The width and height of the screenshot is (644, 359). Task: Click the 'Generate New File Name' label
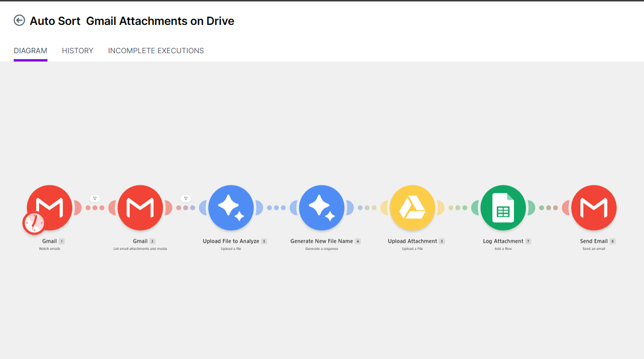(322, 241)
